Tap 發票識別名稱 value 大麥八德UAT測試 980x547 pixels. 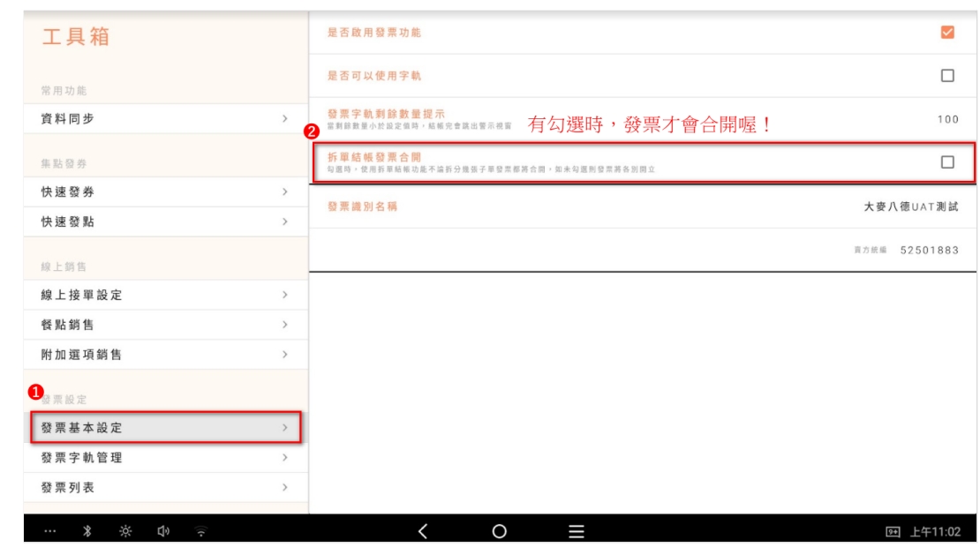pyautogui.click(x=910, y=206)
